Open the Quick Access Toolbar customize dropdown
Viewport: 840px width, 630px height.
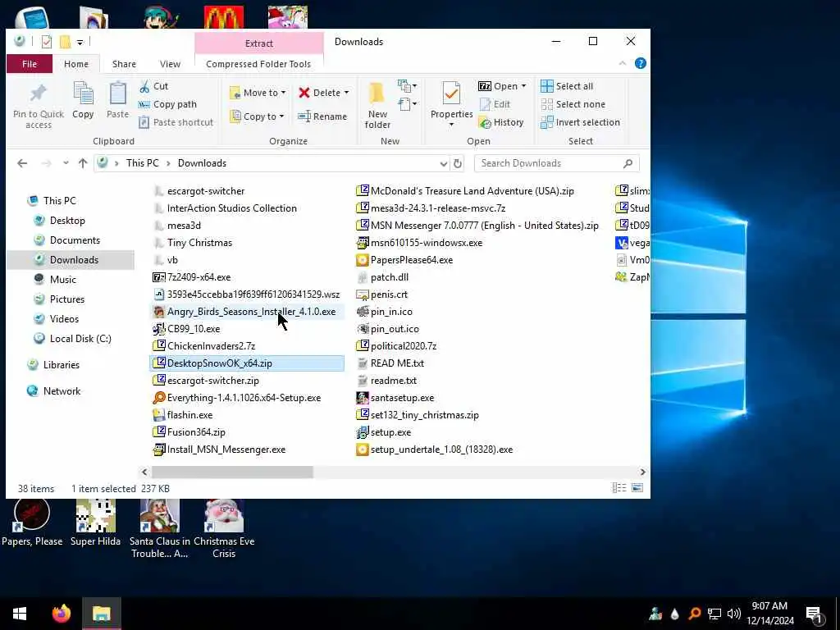(80, 43)
